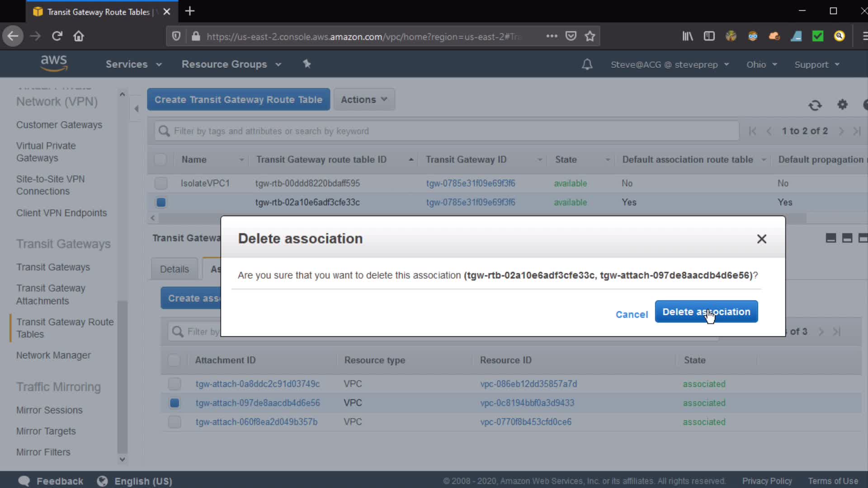This screenshot has width=868, height=488.
Task: Click Cancel in the dialog
Action: click(631, 314)
